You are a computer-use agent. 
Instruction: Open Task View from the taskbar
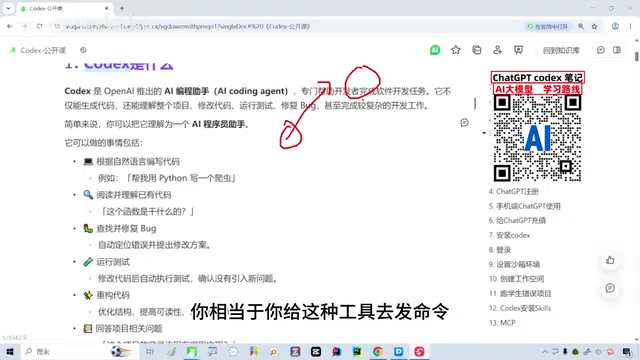[x=150, y=351]
